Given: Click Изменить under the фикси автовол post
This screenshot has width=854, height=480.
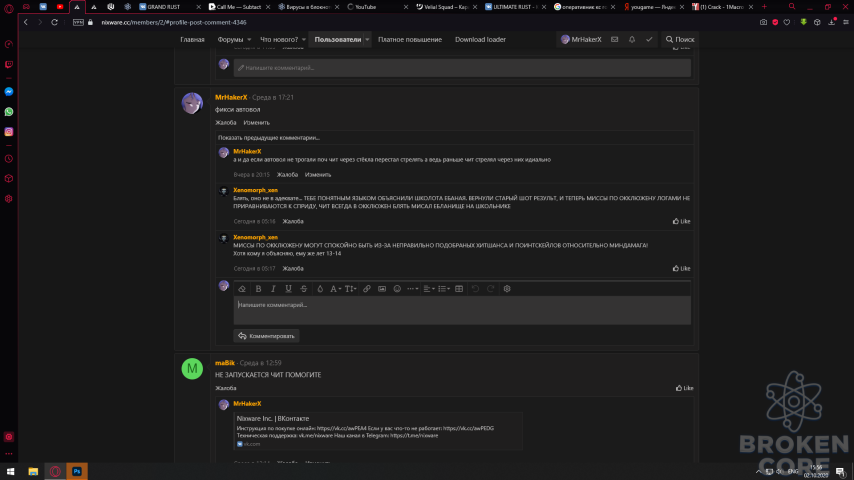Looking at the screenshot, I should 257,123.
